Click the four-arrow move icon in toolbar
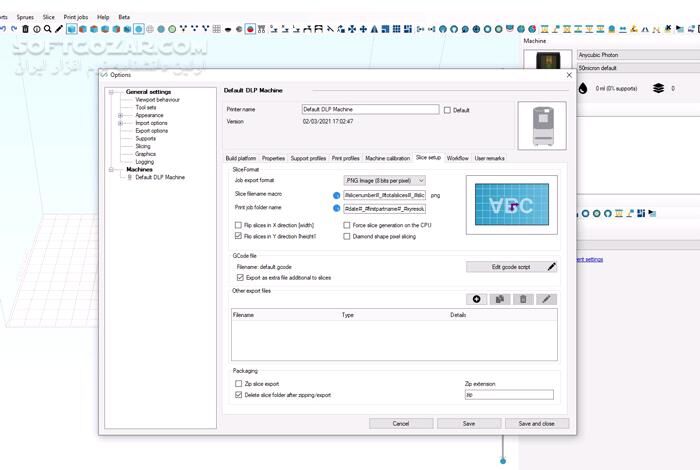Viewport: 700px width, 470px height. tap(363, 29)
